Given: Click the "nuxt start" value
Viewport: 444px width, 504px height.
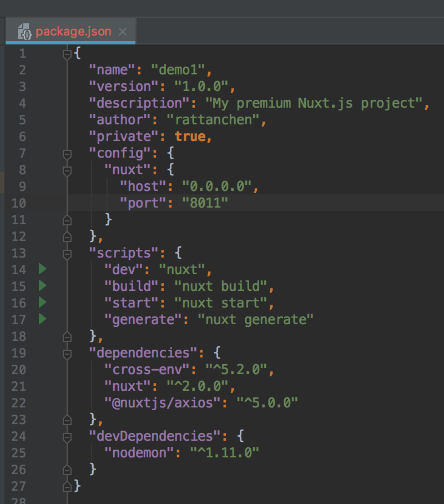Looking at the screenshot, I should (x=221, y=303).
